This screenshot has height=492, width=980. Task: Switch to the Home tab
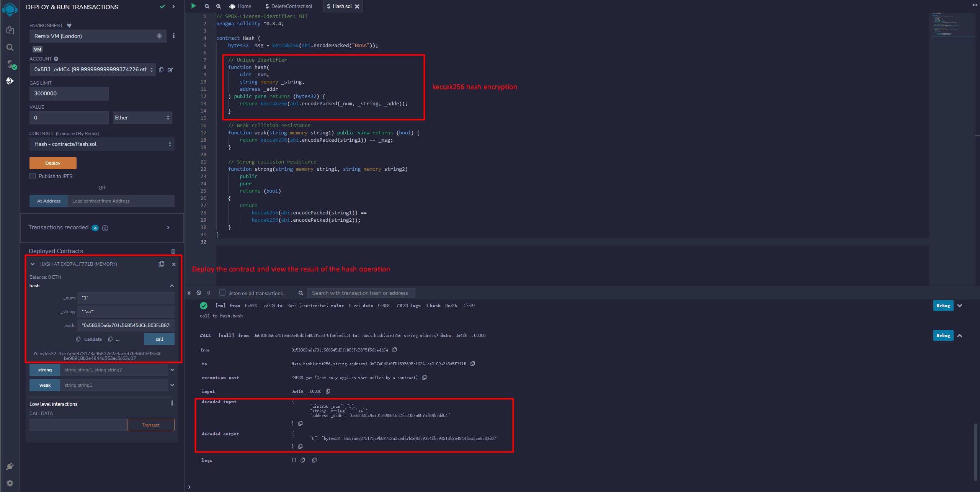[240, 6]
